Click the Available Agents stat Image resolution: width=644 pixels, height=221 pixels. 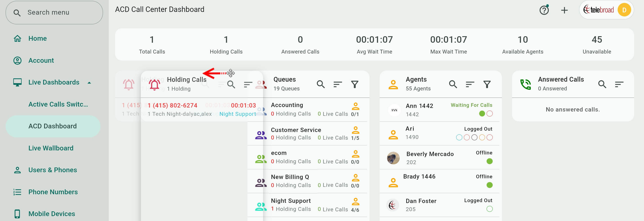coord(523,45)
